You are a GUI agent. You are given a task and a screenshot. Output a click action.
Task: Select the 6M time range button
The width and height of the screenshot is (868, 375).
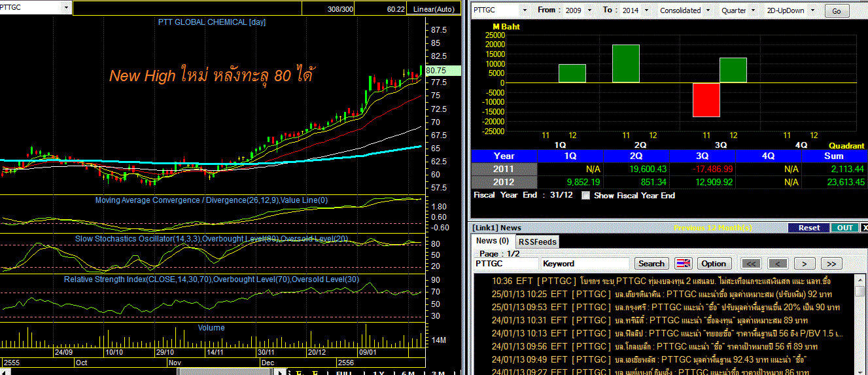coord(408,372)
